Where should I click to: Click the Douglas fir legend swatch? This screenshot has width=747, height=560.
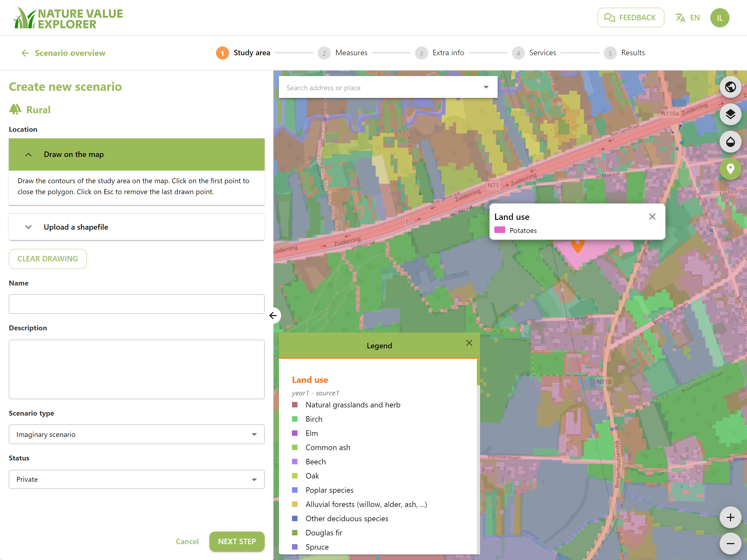(294, 533)
